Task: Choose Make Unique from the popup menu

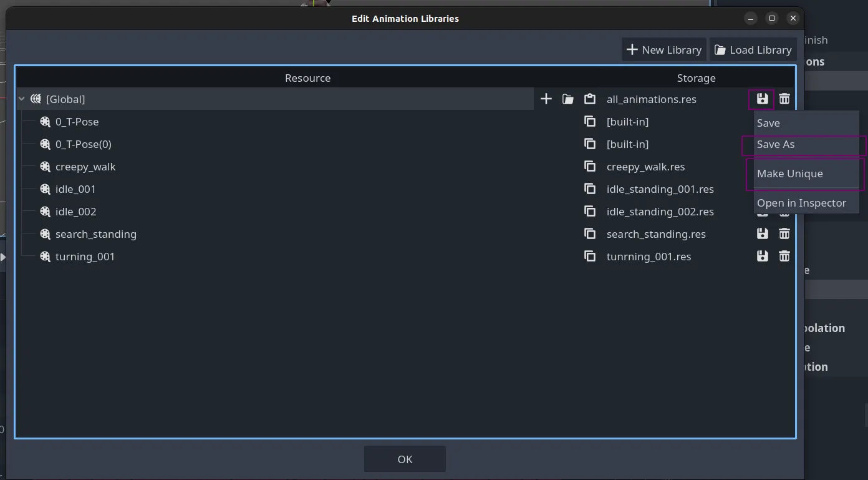Action: 789,174
